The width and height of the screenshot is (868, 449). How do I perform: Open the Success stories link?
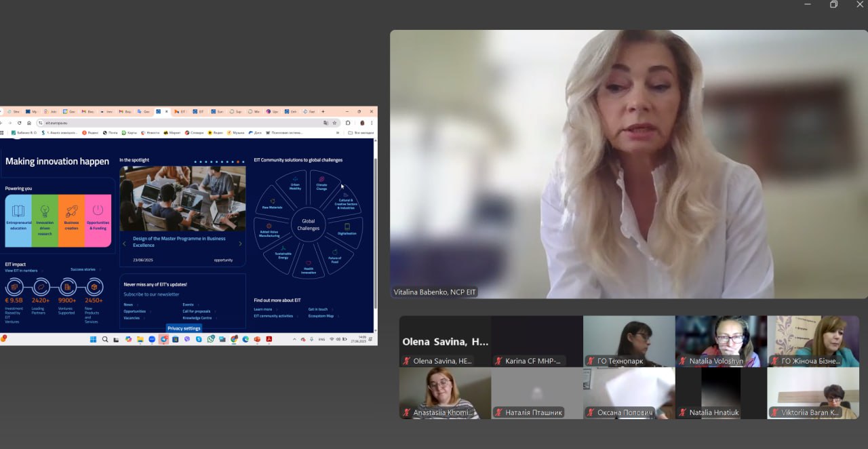tap(83, 269)
